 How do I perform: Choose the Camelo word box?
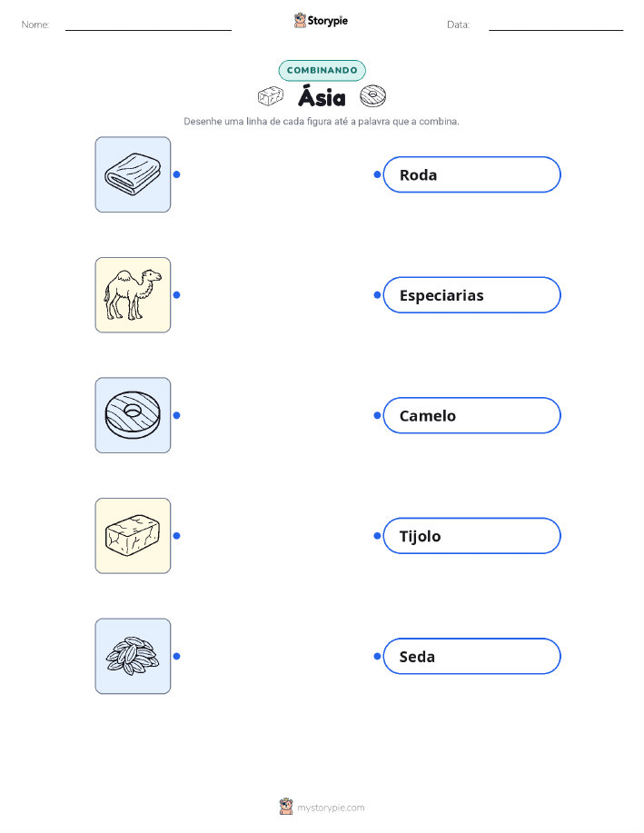pos(471,415)
